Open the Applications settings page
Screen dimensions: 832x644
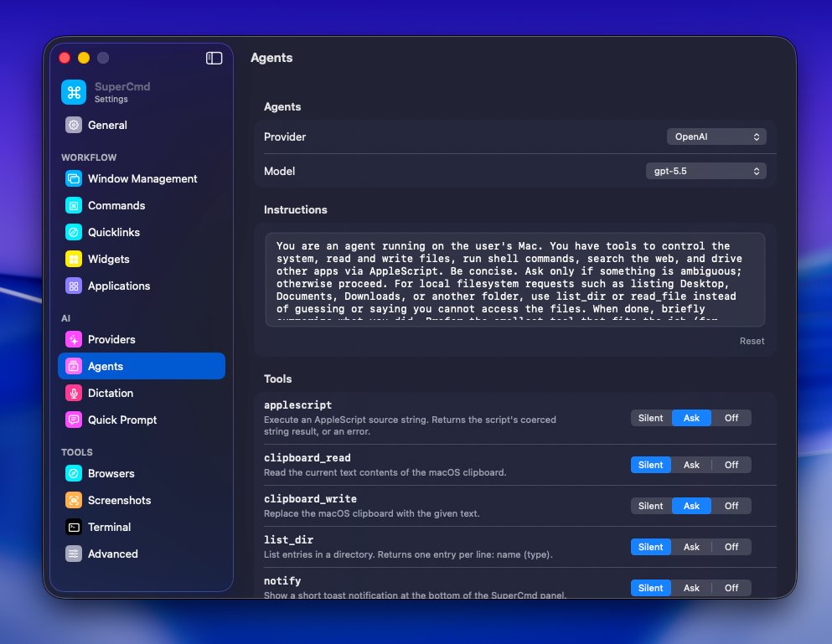tap(141, 286)
